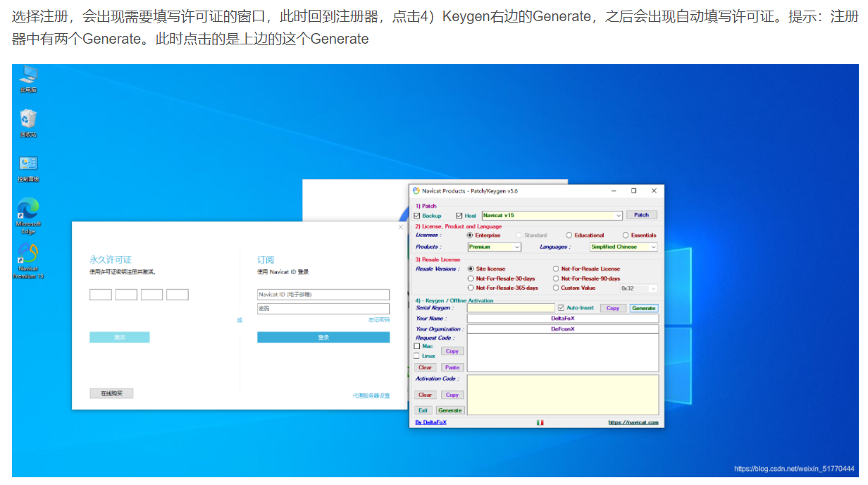868x485 pixels.
Task: Click the Activation Code text area
Action: tap(563, 394)
